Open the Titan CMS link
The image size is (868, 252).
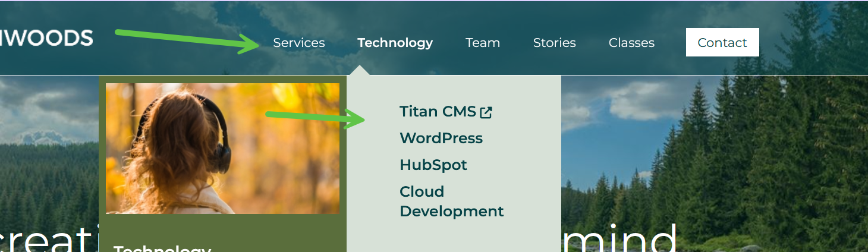[x=438, y=111]
